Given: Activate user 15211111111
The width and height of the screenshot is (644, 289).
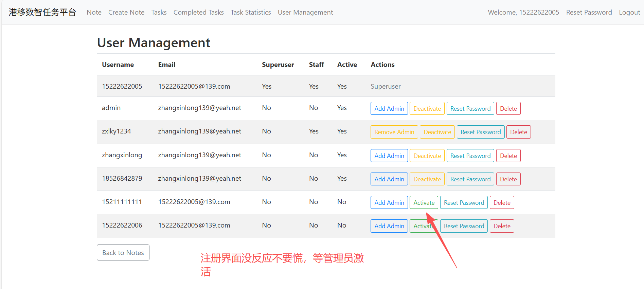Looking at the screenshot, I should tap(424, 203).
